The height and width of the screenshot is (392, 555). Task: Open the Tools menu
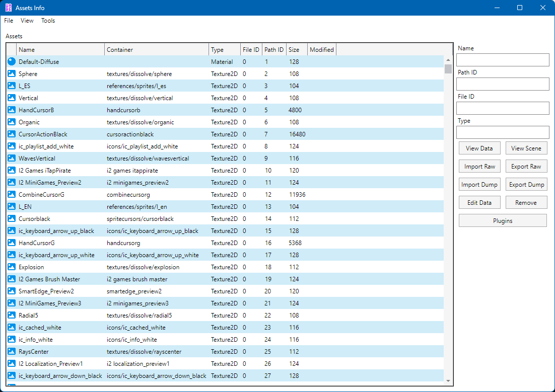click(48, 21)
